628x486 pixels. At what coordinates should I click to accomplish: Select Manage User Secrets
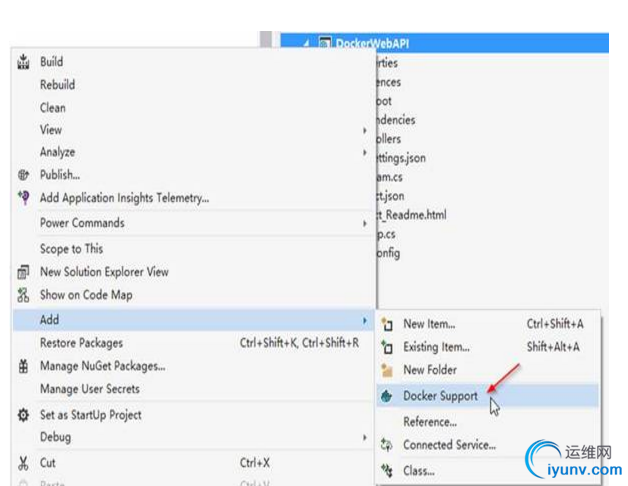point(194,389)
